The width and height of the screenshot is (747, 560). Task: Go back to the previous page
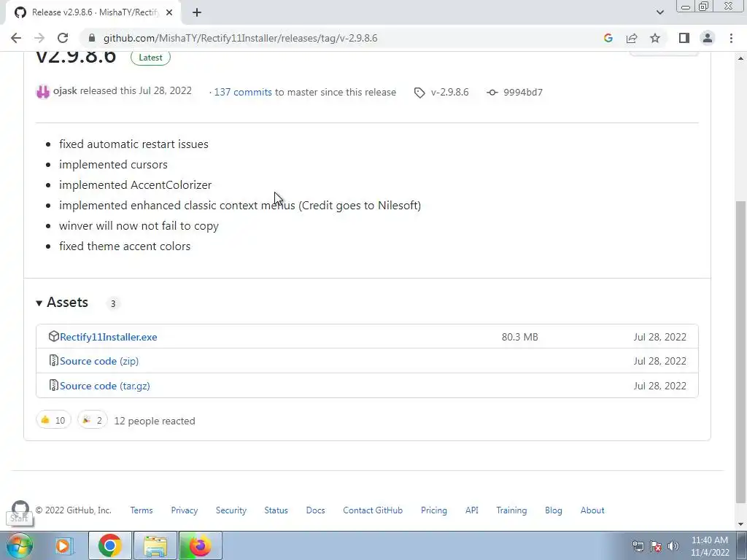point(16,38)
